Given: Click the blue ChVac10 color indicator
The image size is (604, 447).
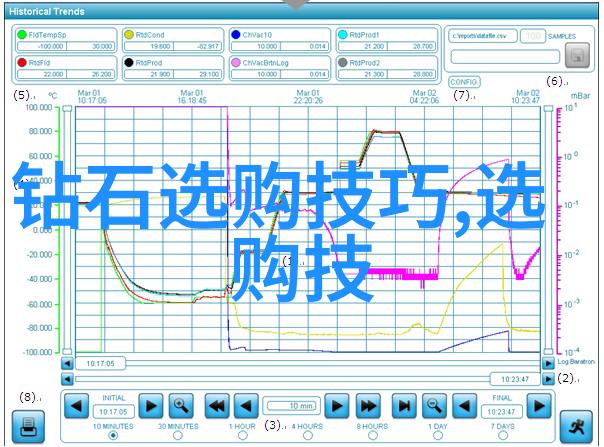Looking at the screenshot, I should click(236, 35).
